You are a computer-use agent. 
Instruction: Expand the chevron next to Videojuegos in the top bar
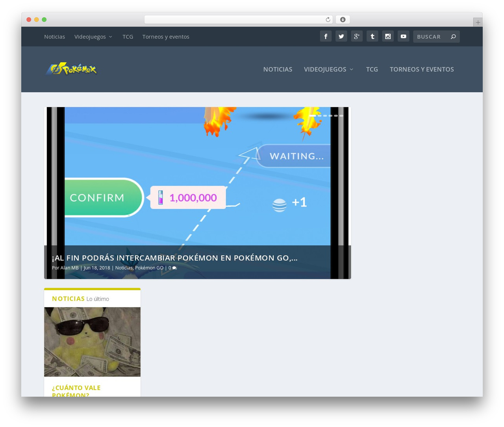coord(111,37)
